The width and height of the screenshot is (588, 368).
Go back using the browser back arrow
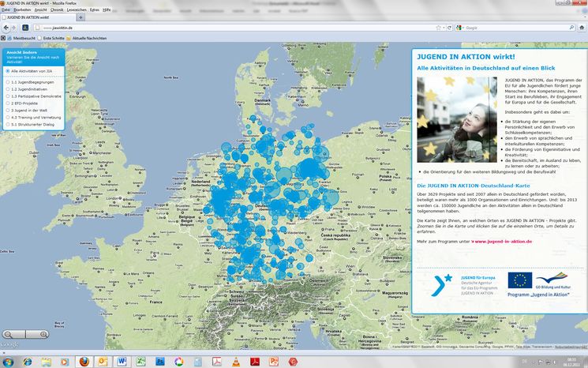click(x=6, y=28)
